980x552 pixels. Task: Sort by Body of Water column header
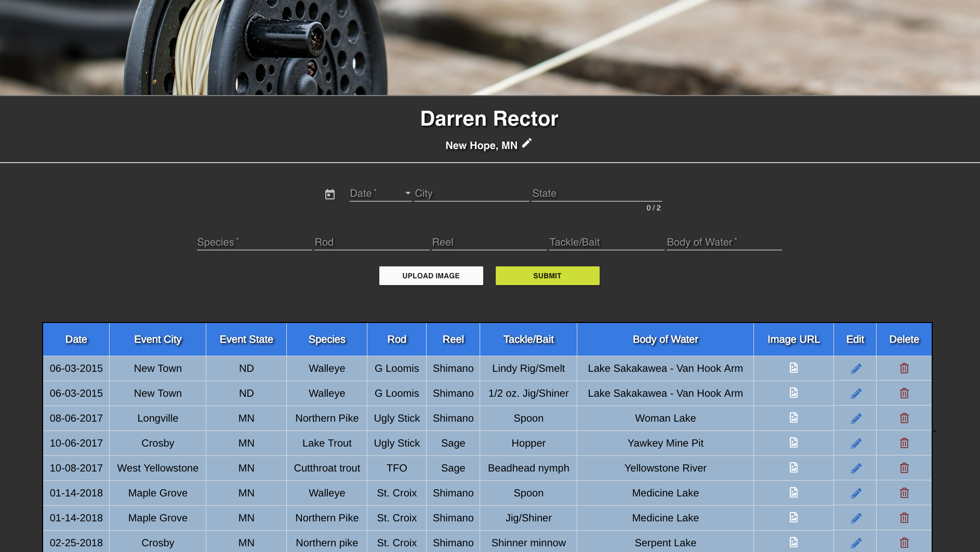click(665, 339)
